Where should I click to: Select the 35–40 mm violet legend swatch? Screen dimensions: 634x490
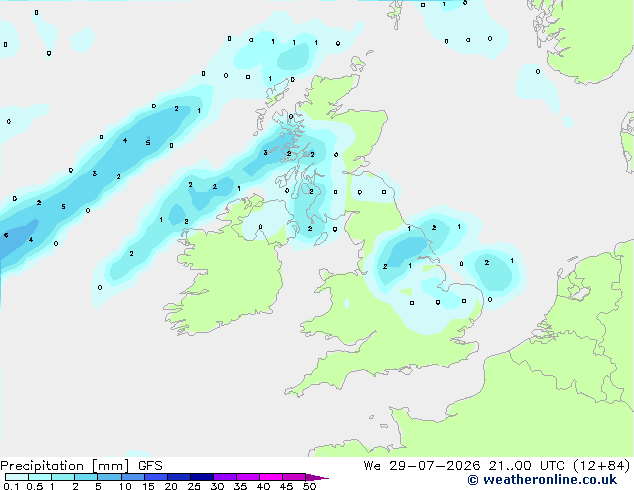[247, 477]
